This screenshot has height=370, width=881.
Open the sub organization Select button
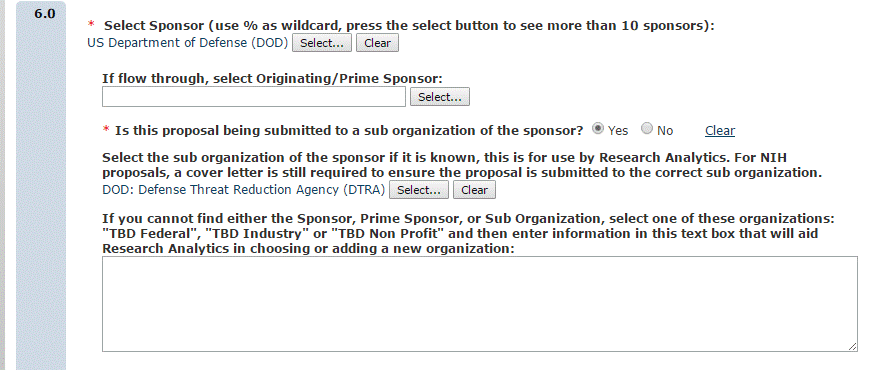419,190
